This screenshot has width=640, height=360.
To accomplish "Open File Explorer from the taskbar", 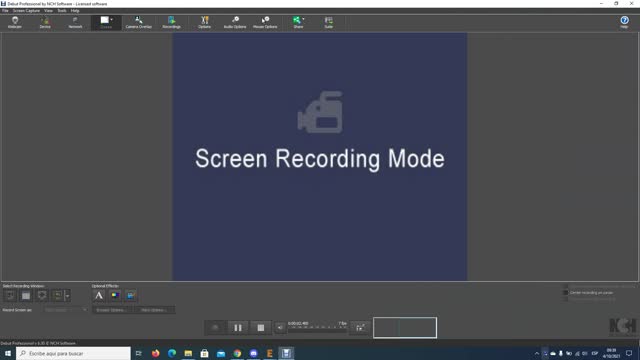I will point(188,353).
